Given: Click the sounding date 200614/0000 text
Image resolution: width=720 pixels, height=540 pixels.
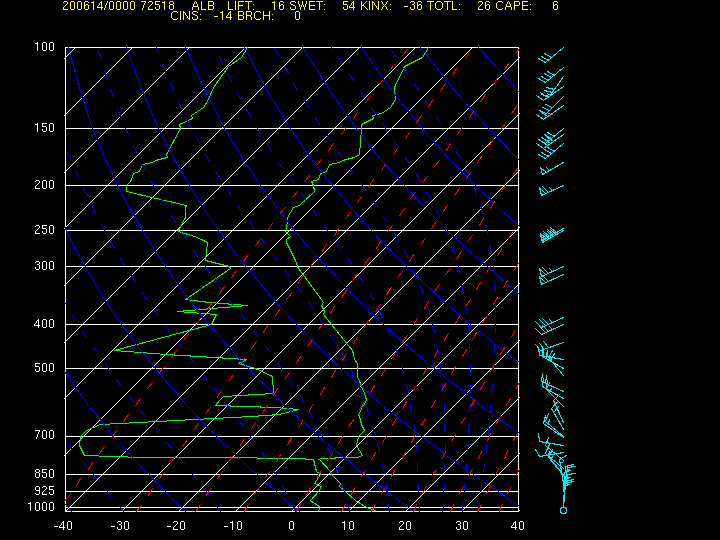Looking at the screenshot, I should (x=99, y=6).
